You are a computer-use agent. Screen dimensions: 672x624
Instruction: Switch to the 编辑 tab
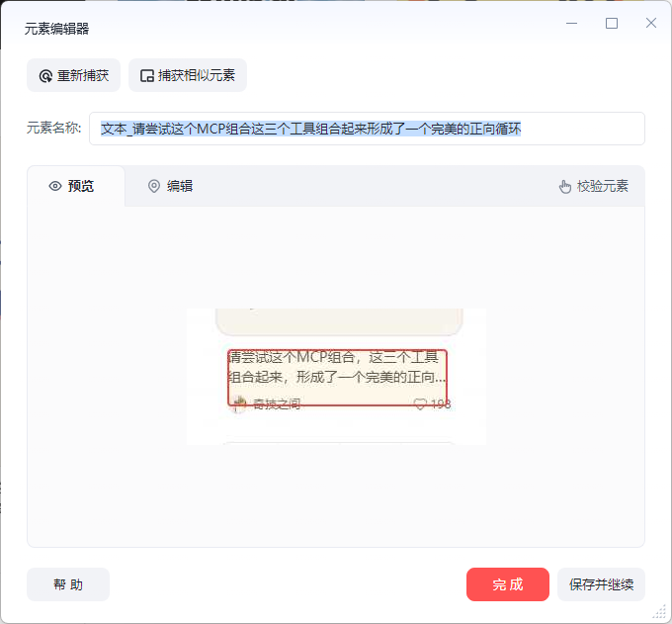(x=171, y=186)
